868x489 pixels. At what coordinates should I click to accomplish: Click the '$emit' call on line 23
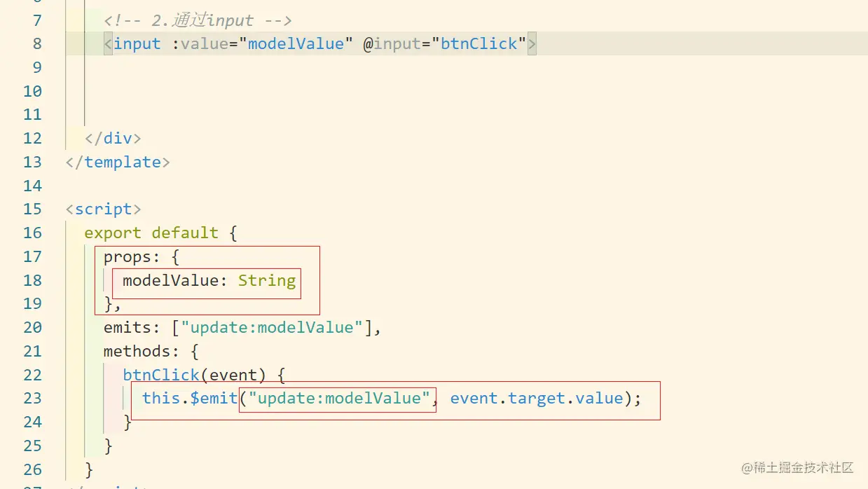point(214,398)
